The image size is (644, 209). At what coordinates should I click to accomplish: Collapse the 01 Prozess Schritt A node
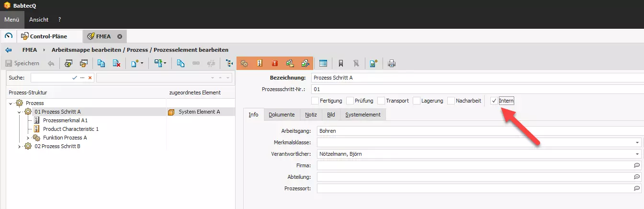click(x=19, y=112)
